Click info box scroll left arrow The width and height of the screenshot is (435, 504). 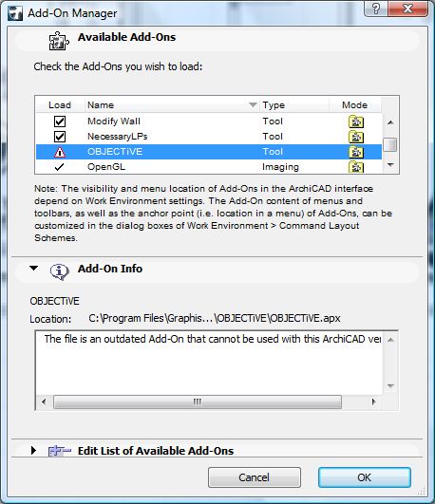tap(44, 401)
